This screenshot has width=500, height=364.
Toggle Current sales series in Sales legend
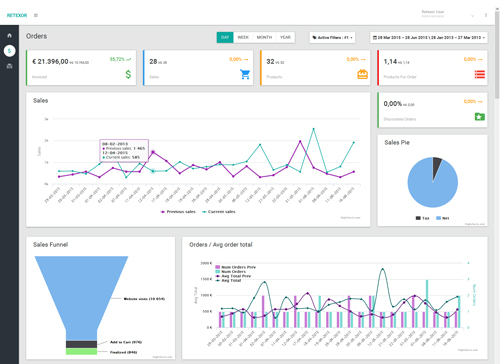219,212
